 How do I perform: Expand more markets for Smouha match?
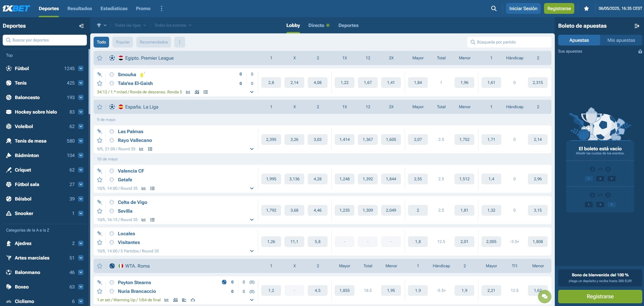[x=251, y=92]
